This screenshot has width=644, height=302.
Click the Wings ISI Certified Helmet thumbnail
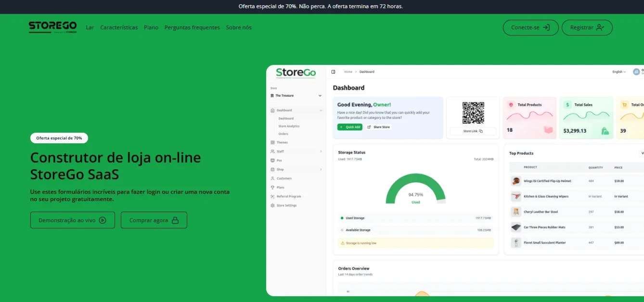click(516, 181)
